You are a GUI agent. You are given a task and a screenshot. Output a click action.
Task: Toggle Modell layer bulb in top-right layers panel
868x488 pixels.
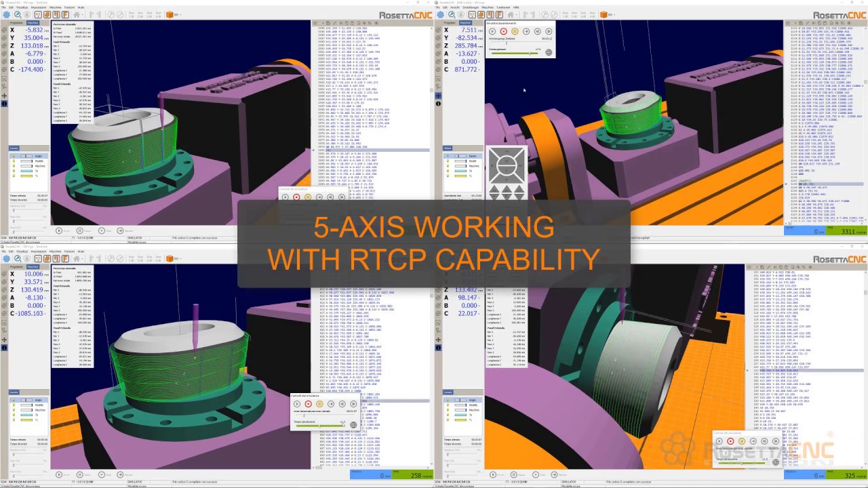tap(448, 161)
